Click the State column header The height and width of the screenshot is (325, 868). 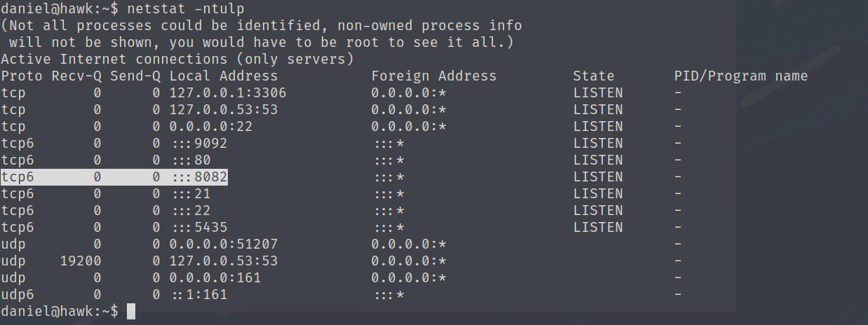coord(593,76)
